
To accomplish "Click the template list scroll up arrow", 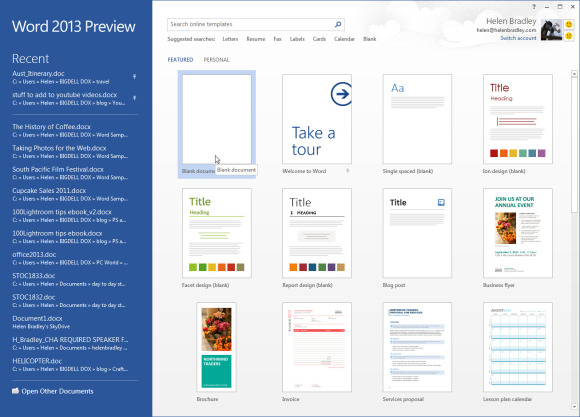I will pos(574,74).
